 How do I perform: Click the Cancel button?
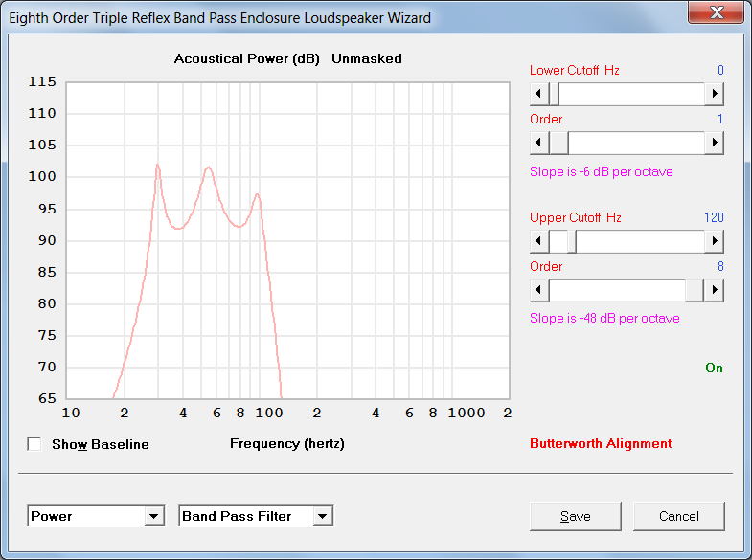coord(679,516)
